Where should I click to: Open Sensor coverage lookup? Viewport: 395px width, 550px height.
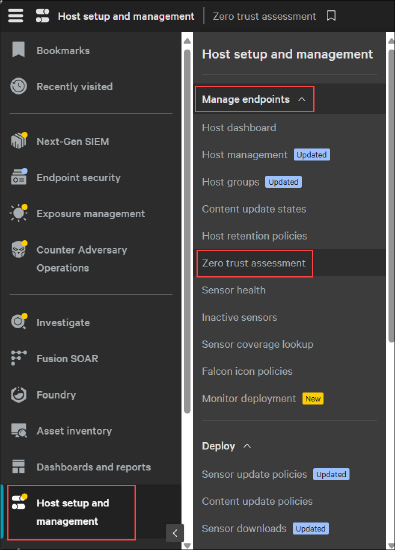click(257, 344)
